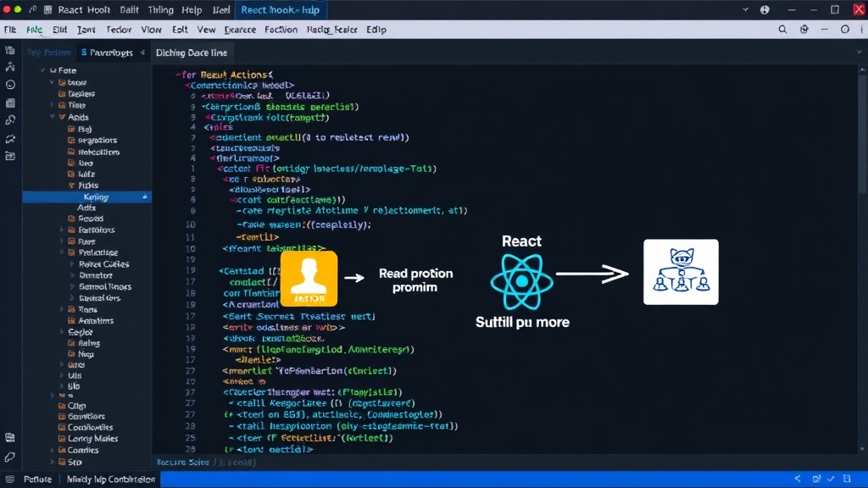The image size is (868, 488).
Task: Open the title bar chevron dropdown
Action: [745, 10]
